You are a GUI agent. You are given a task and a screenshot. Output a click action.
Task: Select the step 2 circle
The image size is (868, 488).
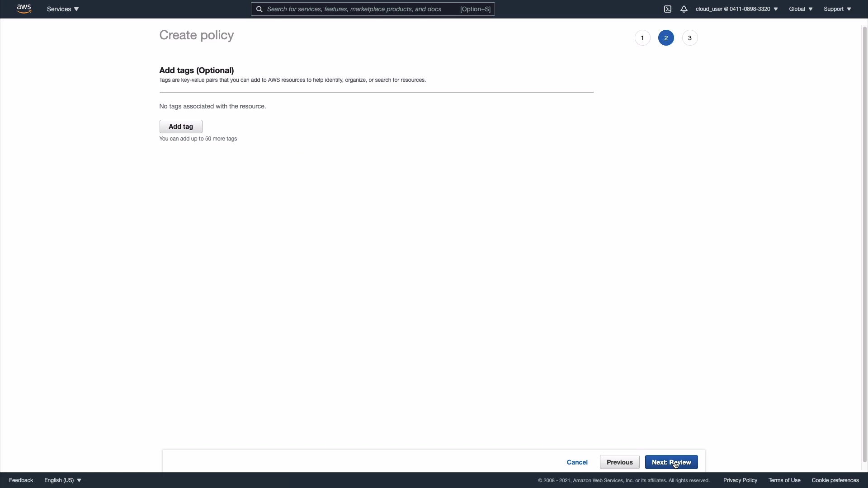[666, 38]
